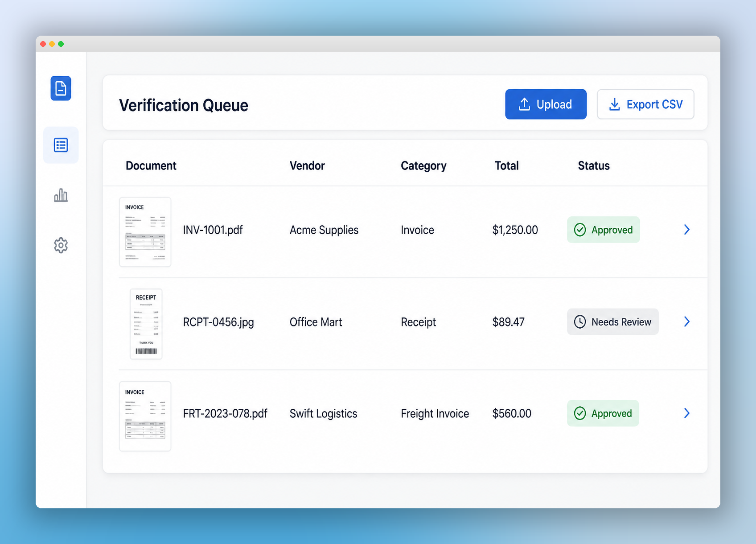Open the INV-1001.pdf invoice thumbnail
This screenshot has width=756, height=544.
tap(145, 232)
